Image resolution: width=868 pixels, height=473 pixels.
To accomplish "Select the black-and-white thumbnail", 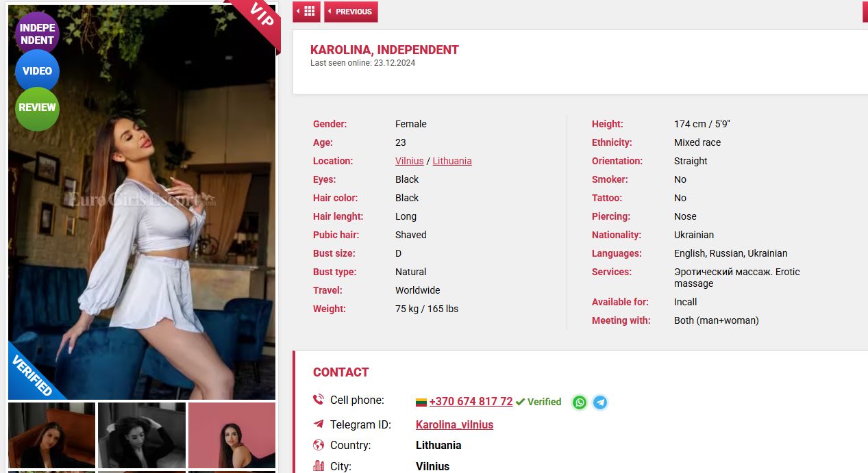I will pyautogui.click(x=141, y=435).
